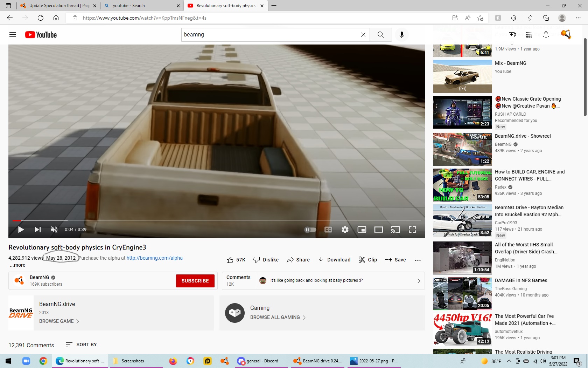588x368 pixels.
Task: Start voice search with microphone
Action: (401, 35)
